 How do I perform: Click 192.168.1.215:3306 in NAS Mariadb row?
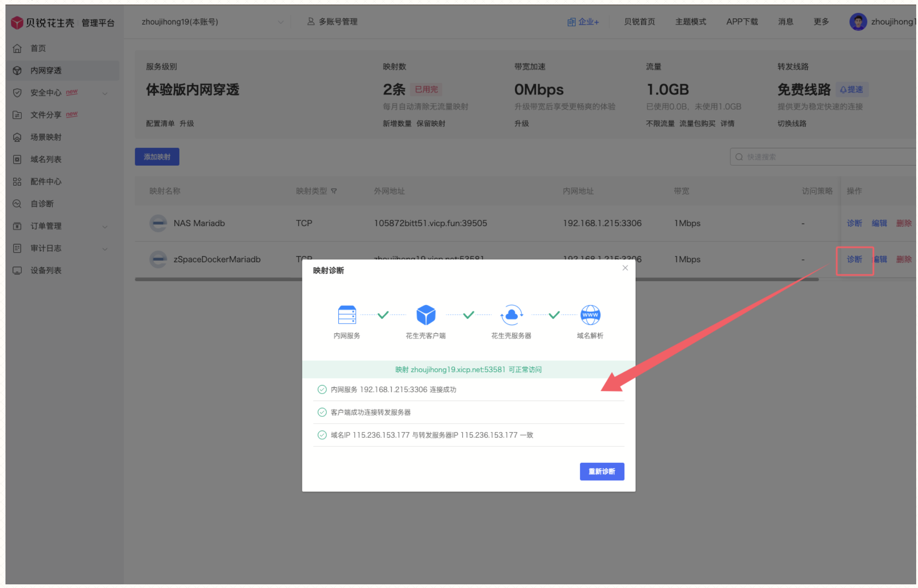(602, 223)
